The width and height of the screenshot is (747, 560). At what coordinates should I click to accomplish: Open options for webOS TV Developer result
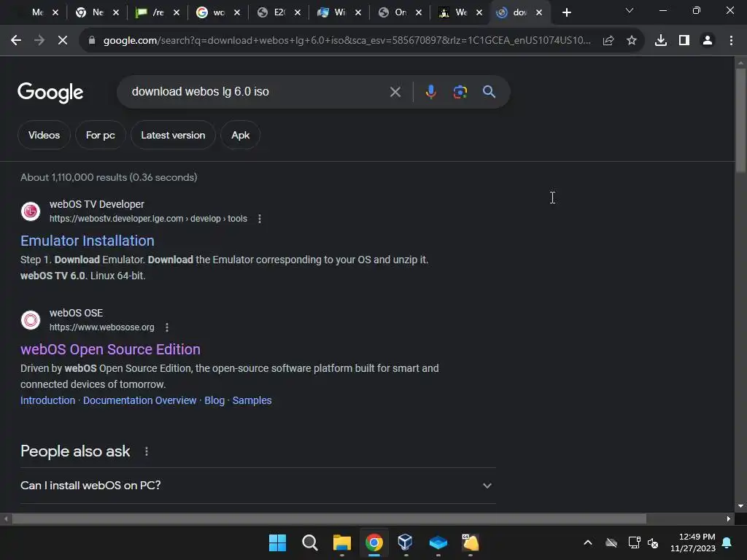pyautogui.click(x=260, y=219)
